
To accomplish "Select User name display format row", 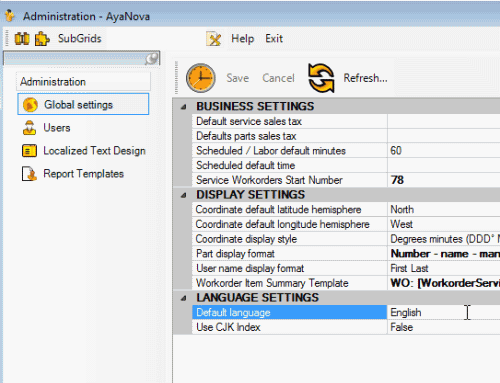I will pyautogui.click(x=289, y=268).
